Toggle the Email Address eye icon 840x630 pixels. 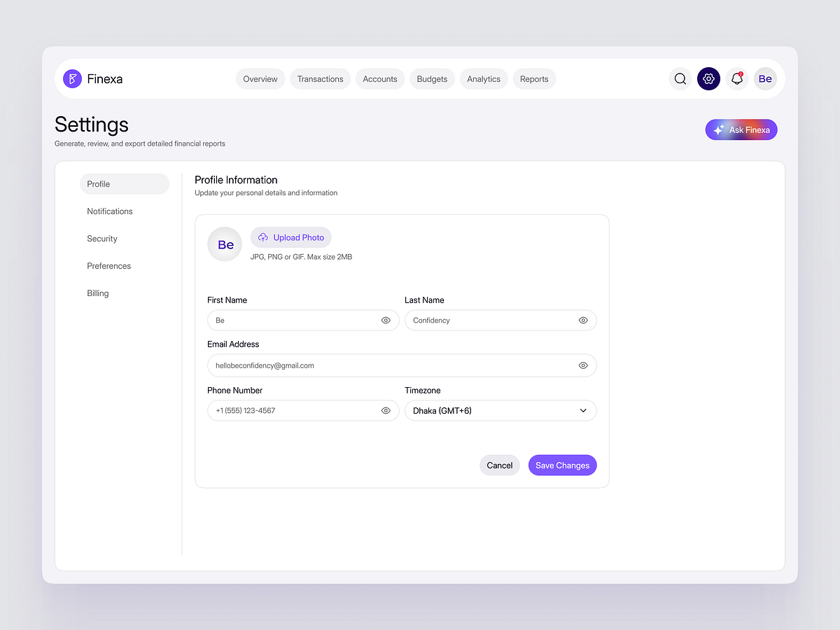pyautogui.click(x=583, y=365)
